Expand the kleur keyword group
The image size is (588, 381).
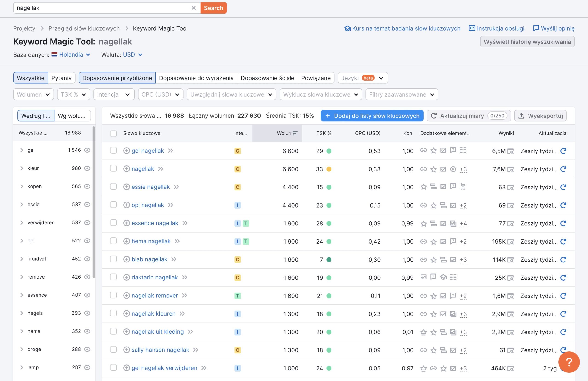coord(22,168)
